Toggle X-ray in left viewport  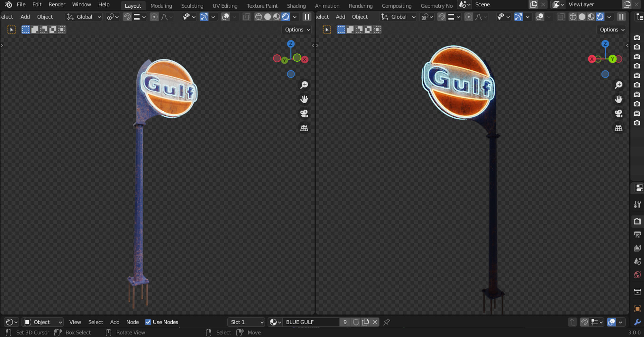(x=247, y=17)
